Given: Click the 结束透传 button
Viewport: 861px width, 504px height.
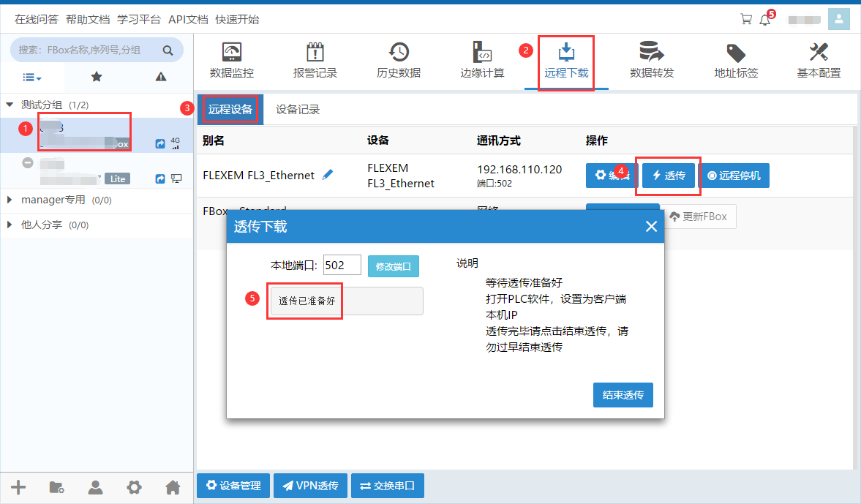Looking at the screenshot, I should coord(623,395).
